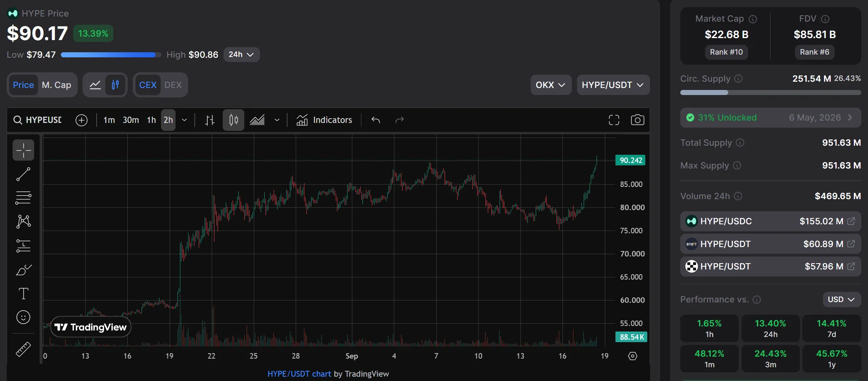Click the 24h low-high price range bar
868x381 pixels.
[x=111, y=55]
